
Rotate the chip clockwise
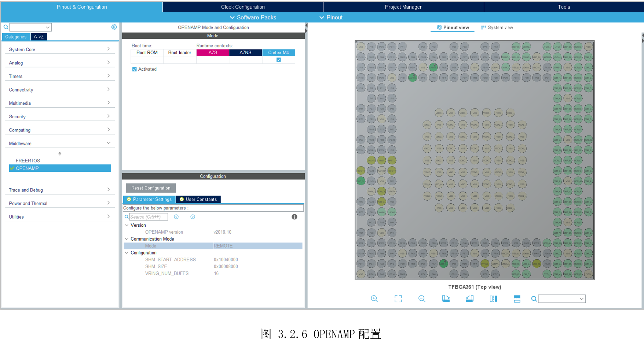pyautogui.click(x=446, y=299)
